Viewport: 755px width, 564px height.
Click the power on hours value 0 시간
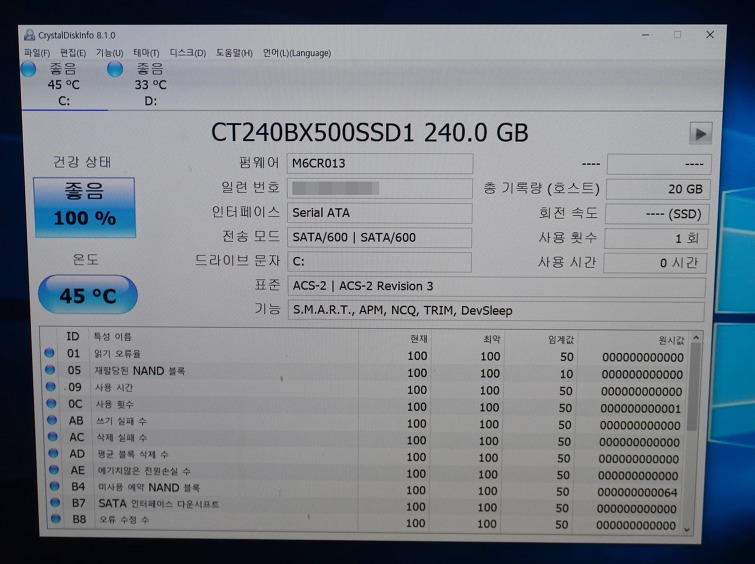[655, 263]
